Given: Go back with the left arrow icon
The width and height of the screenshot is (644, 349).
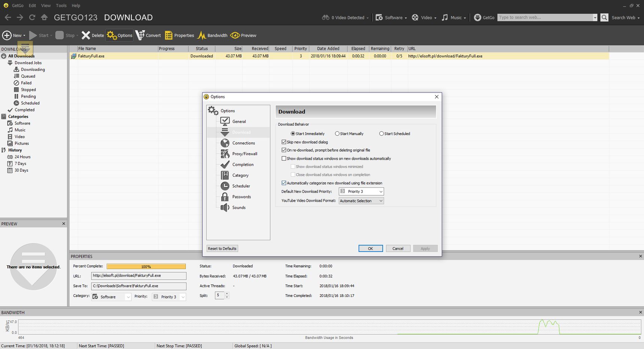Looking at the screenshot, I should tap(8, 17).
